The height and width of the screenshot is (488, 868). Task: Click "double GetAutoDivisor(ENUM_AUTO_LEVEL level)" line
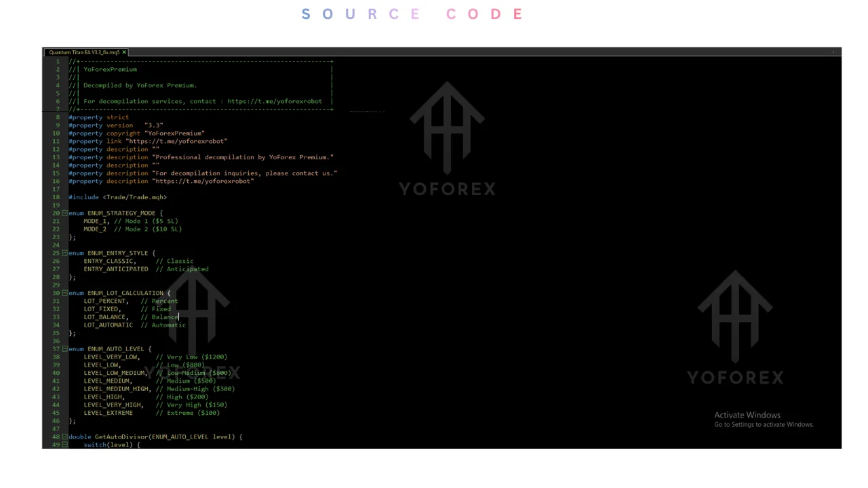(155, 436)
